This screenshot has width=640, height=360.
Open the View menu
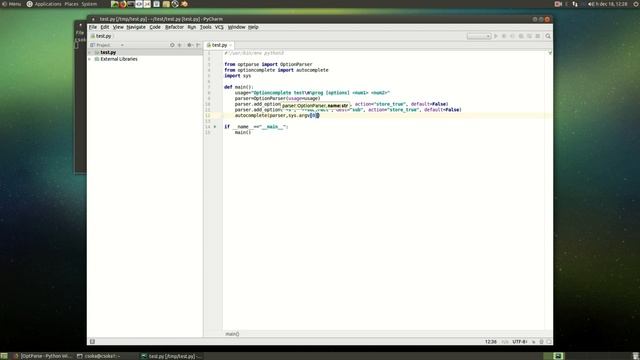(x=118, y=27)
